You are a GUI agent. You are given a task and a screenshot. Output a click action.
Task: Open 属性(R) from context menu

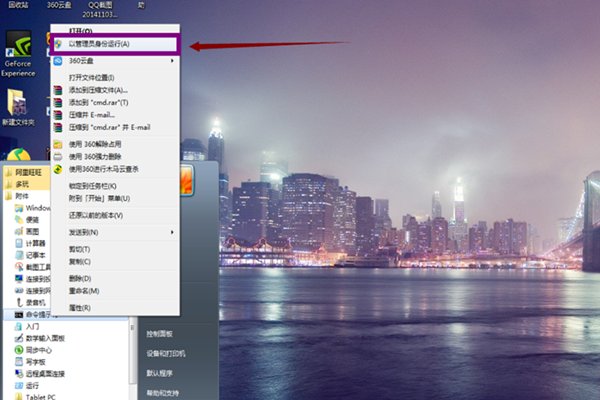point(80,308)
